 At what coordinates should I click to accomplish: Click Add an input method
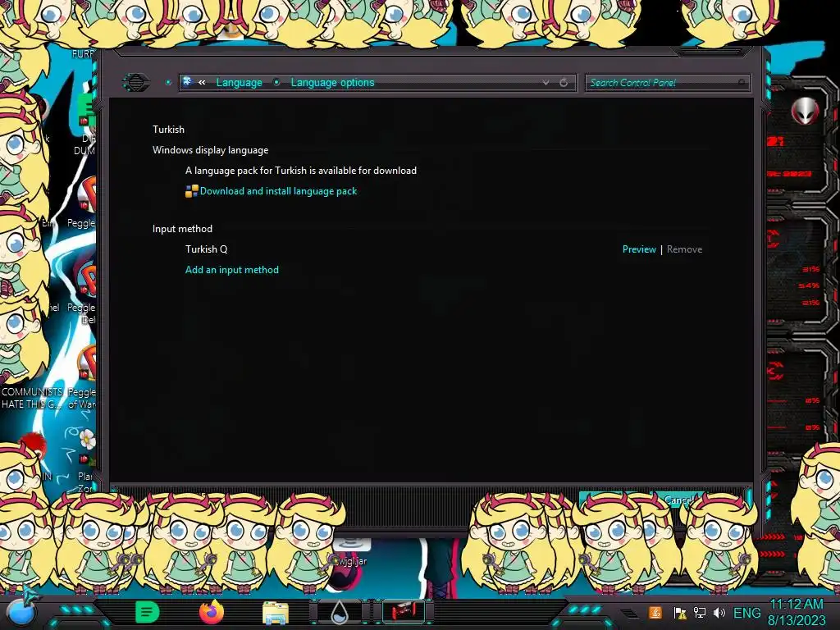pyautogui.click(x=232, y=270)
